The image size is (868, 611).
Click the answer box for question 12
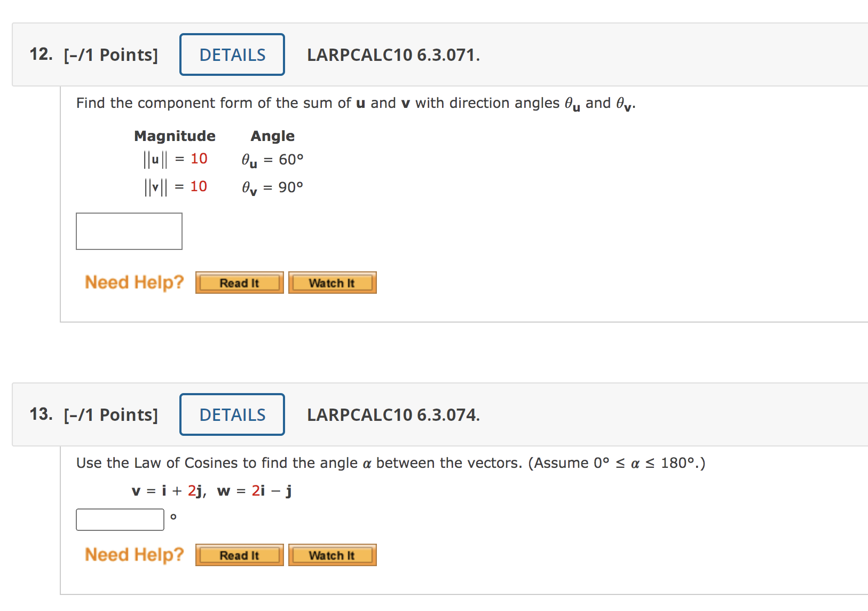click(x=129, y=231)
